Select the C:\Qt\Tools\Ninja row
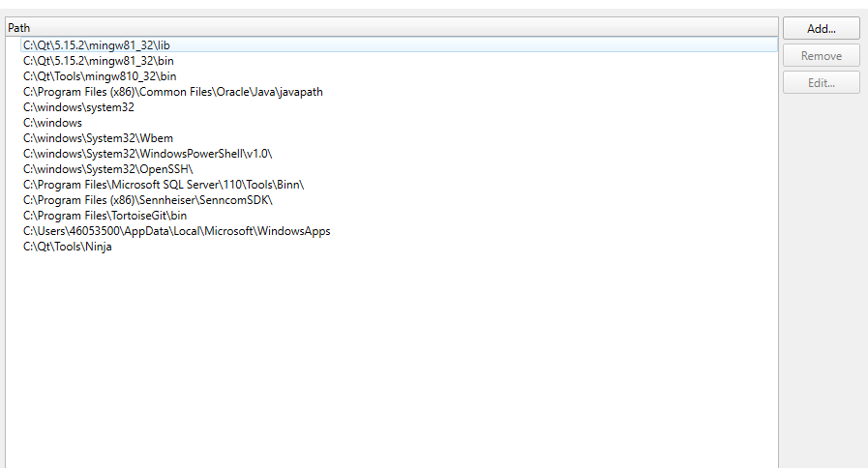The image size is (868, 468). tap(399, 247)
